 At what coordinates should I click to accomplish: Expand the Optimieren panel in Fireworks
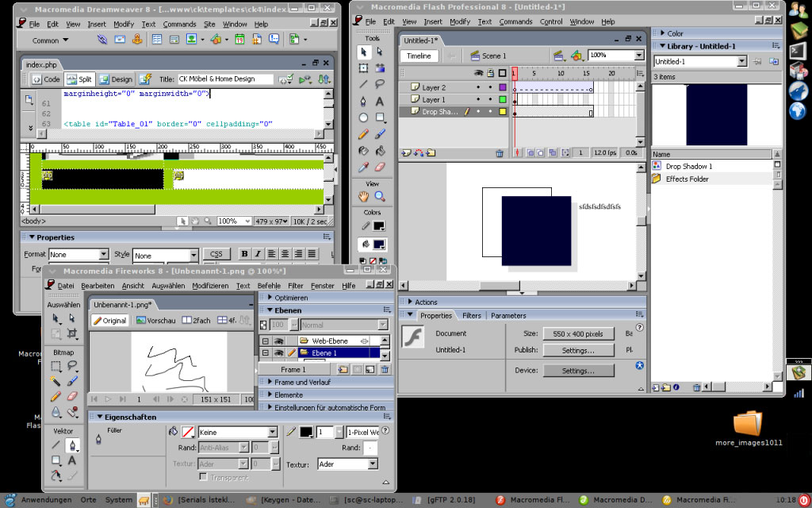coord(270,298)
